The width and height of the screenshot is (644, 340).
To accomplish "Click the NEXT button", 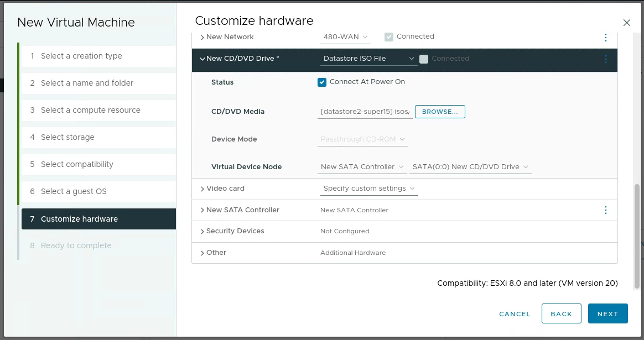I will coord(608,313).
